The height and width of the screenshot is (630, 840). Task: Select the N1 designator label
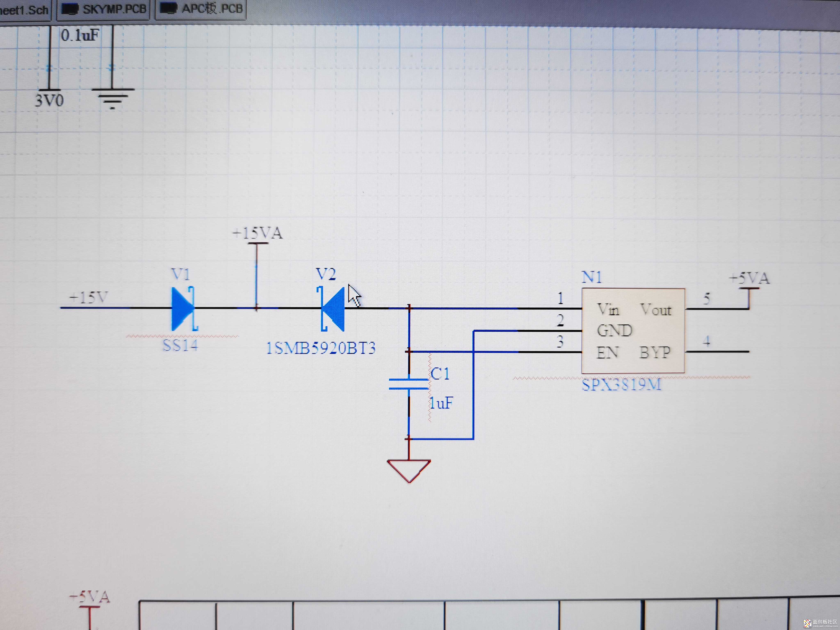point(592,277)
